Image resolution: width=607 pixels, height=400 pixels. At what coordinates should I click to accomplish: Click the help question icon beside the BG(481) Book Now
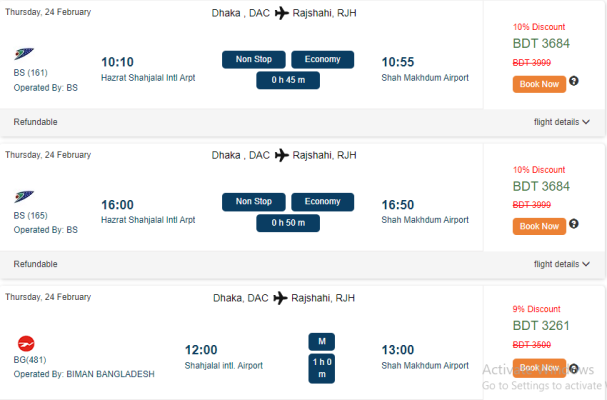point(574,368)
